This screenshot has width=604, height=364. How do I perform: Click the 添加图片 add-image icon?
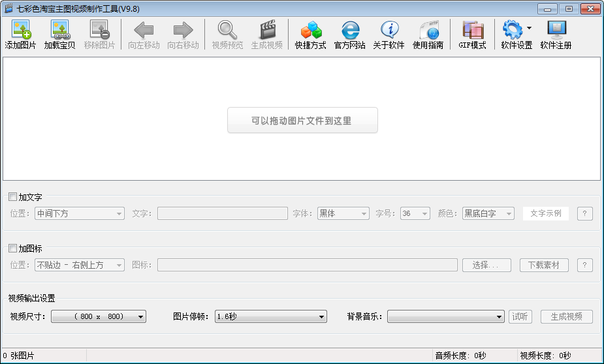[x=20, y=35]
